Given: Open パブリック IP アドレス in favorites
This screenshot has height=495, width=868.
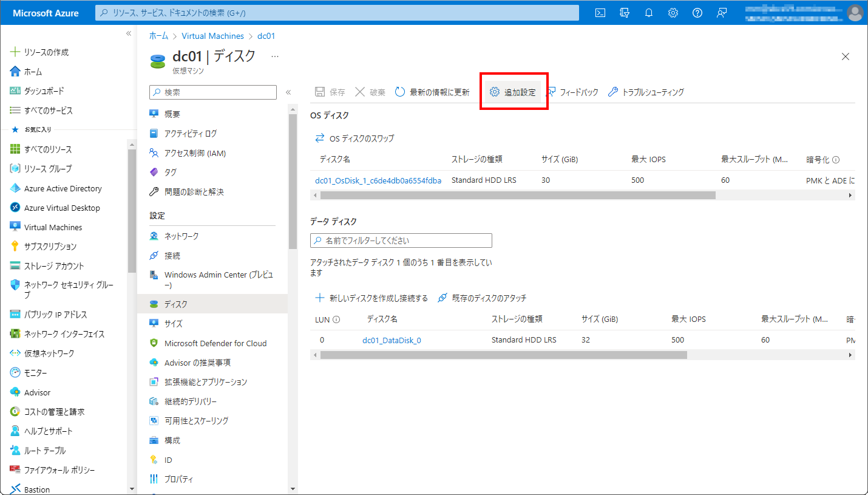Looking at the screenshot, I should (x=55, y=315).
